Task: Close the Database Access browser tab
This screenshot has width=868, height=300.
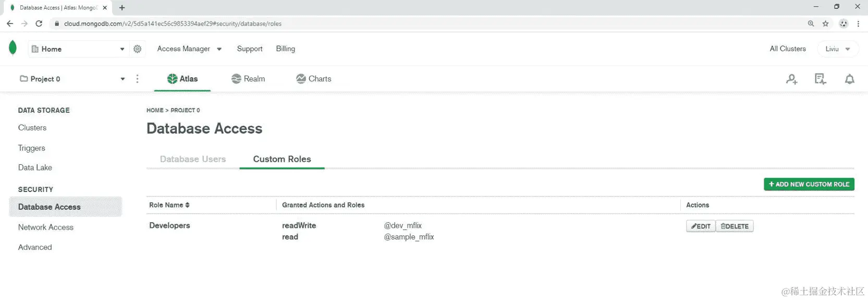Action: (105, 8)
